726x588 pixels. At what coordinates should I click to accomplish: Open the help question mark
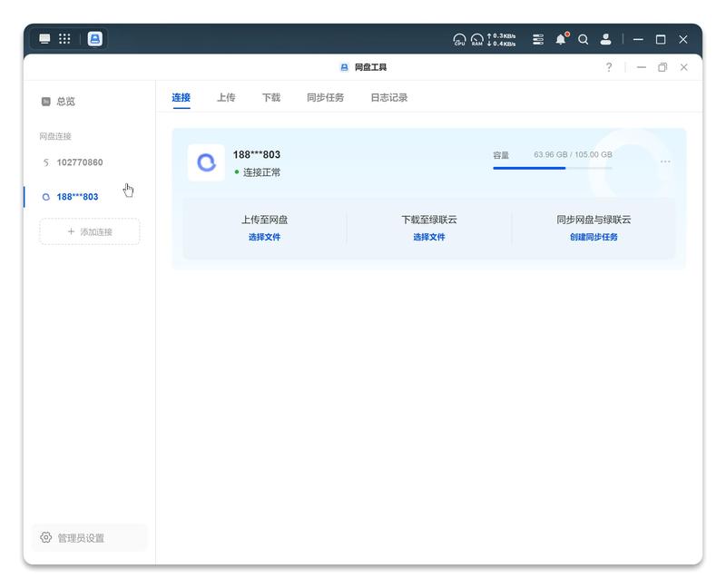(609, 67)
